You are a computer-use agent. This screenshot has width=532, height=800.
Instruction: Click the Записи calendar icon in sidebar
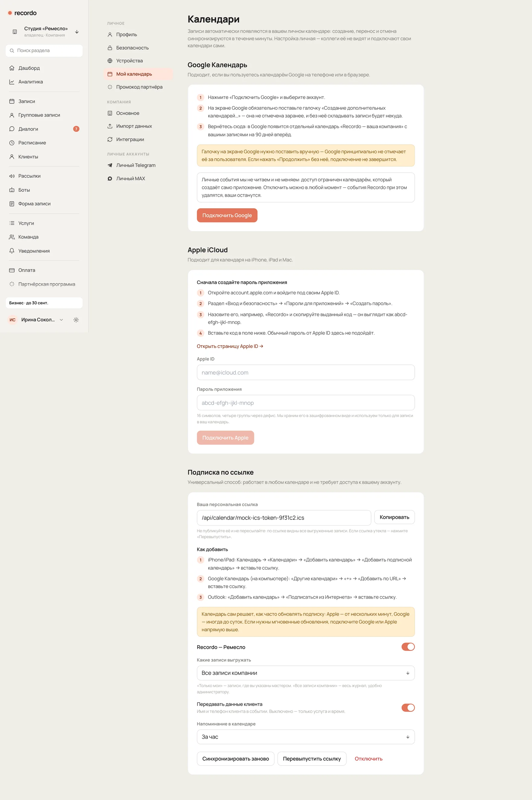12,102
